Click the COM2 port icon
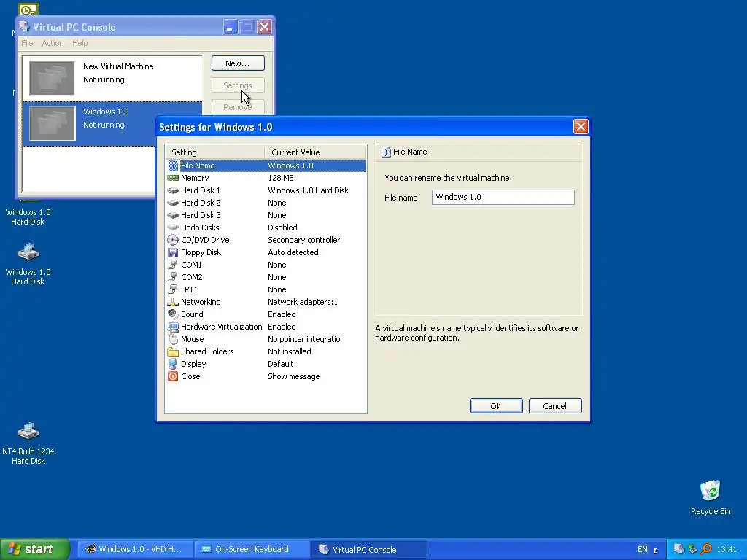Image resolution: width=747 pixels, height=560 pixels. pos(173,277)
